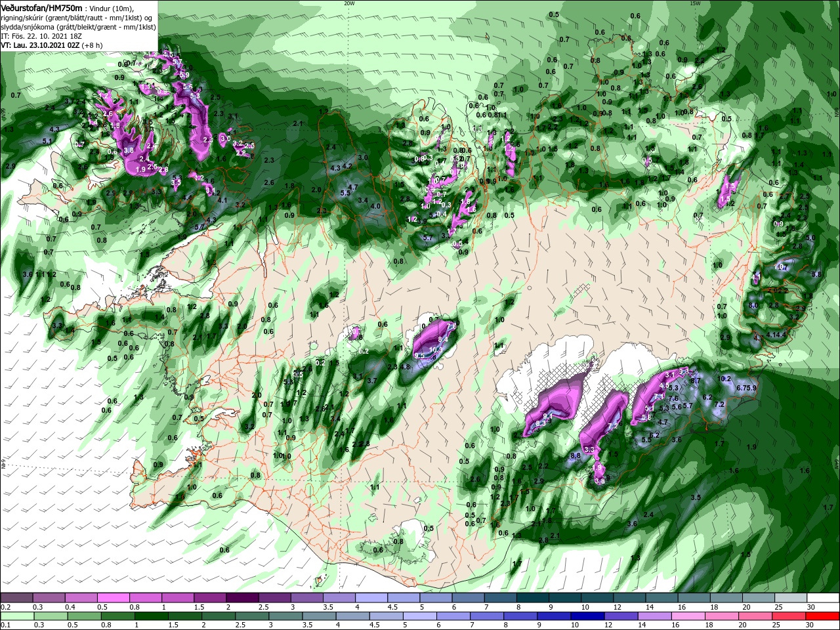The height and width of the screenshot is (630, 840).
Task: Pick the medium green 0.5 rain swatch
Action: click(84, 616)
